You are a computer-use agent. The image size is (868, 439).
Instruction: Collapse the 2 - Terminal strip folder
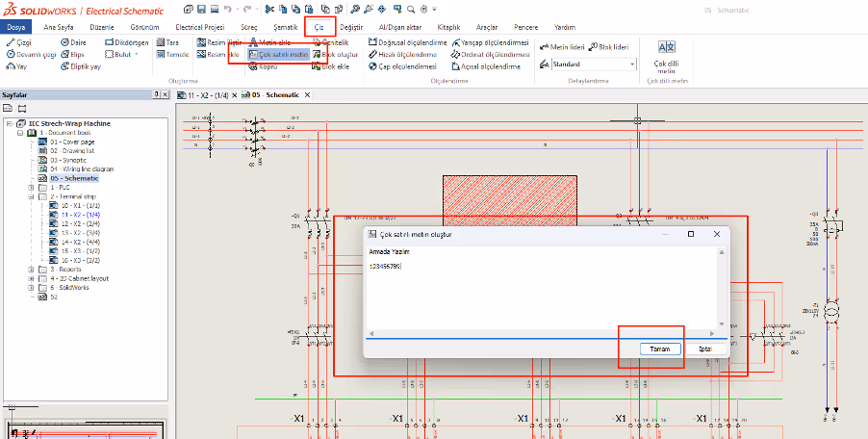coord(31,196)
